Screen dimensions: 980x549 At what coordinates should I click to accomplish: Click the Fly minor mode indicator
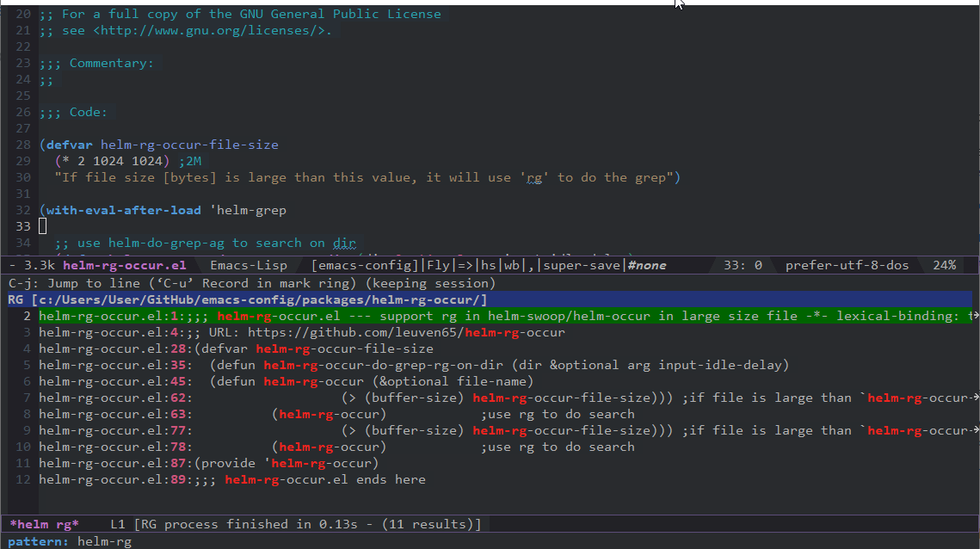438,265
